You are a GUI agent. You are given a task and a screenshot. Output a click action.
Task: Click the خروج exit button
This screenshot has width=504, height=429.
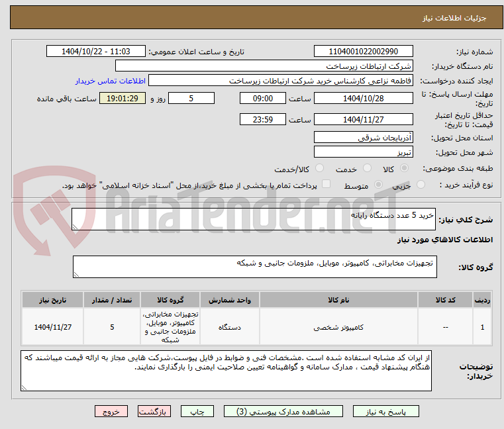[x=111, y=411]
